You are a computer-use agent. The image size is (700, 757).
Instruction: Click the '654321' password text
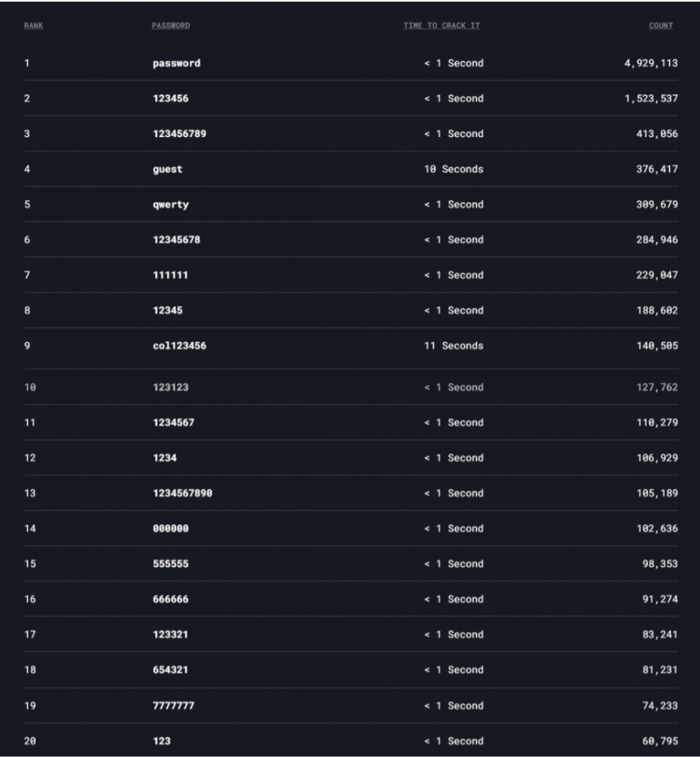coord(170,670)
